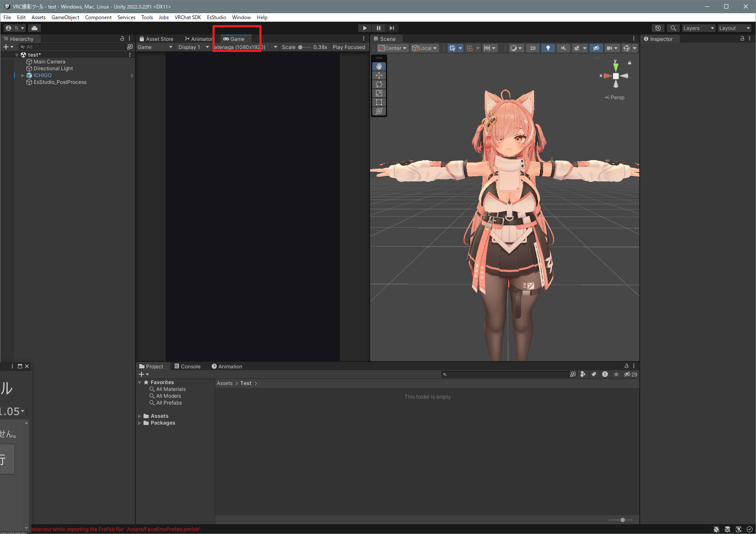Image resolution: width=756 pixels, height=534 pixels.
Task: Expand the ICHIGO object in Hierarchy
Action: click(x=23, y=75)
